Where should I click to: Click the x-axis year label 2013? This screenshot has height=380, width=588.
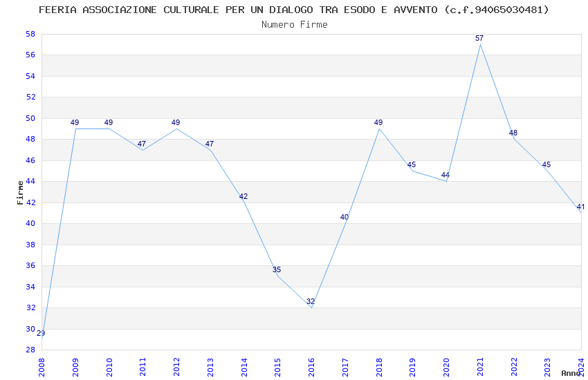(210, 367)
